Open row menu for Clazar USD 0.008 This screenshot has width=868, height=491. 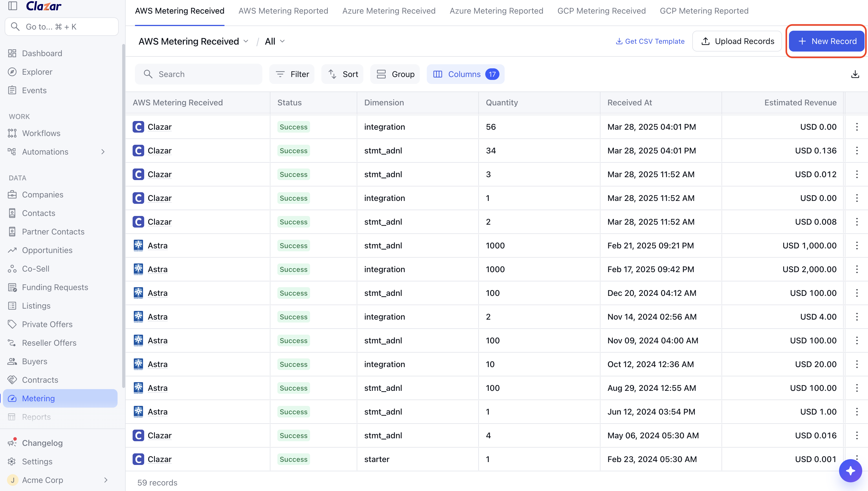(856, 222)
